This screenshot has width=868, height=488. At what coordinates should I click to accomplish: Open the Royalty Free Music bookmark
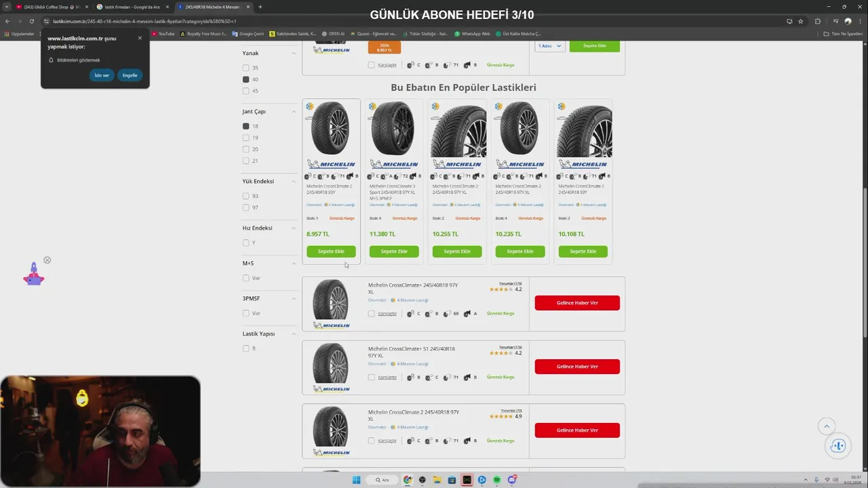point(203,33)
